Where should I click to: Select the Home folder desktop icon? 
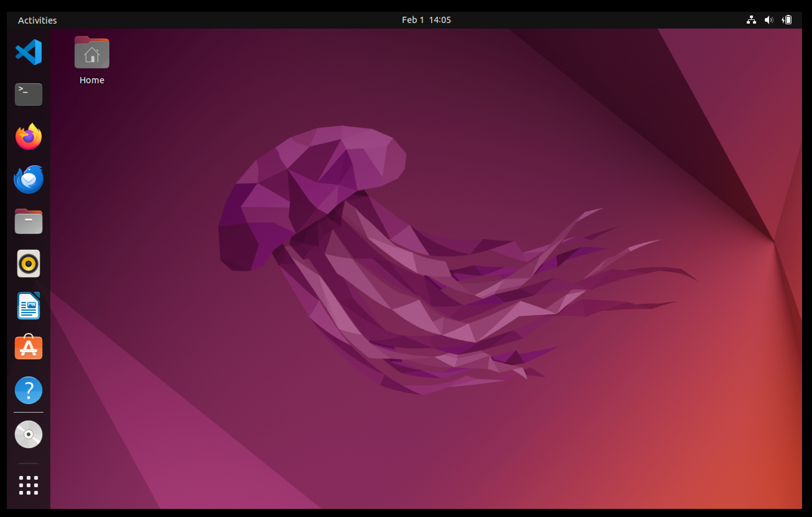92,53
